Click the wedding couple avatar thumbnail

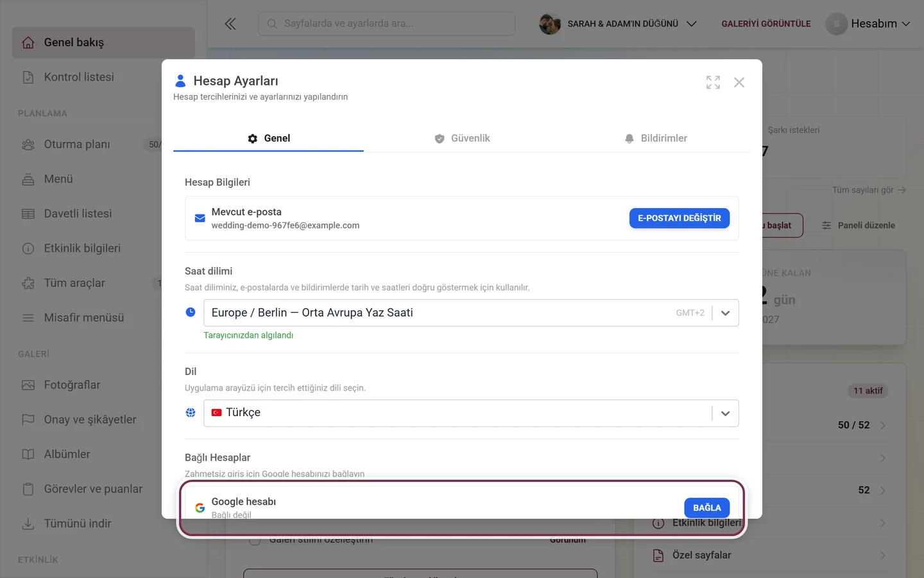point(550,24)
